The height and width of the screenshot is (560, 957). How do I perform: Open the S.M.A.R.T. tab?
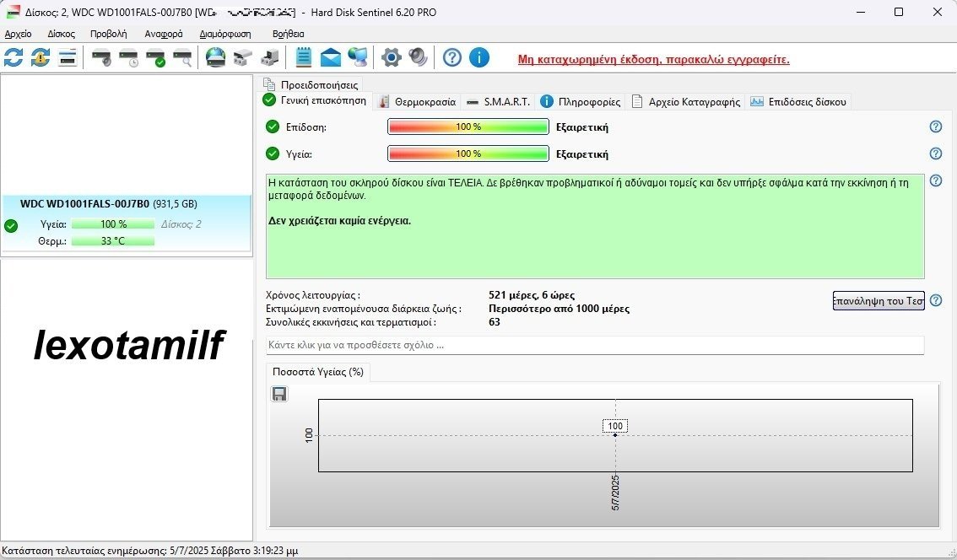[x=498, y=102]
